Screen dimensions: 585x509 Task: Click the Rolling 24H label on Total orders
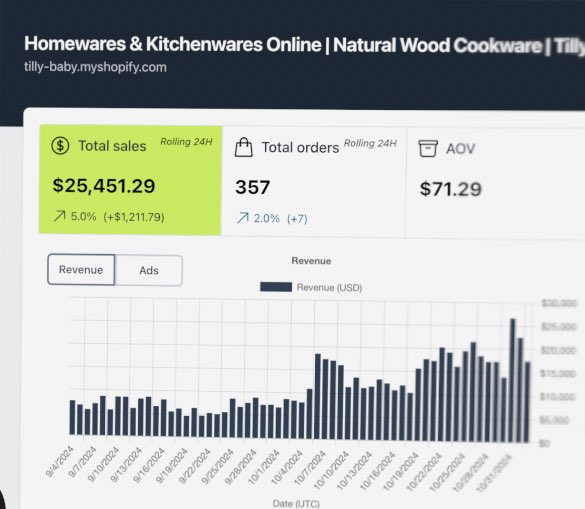370,143
